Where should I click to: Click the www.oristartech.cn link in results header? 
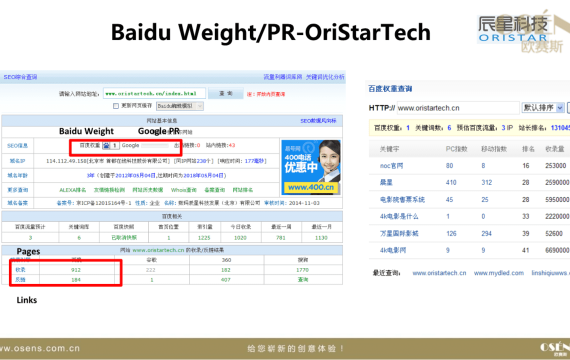pos(158,250)
